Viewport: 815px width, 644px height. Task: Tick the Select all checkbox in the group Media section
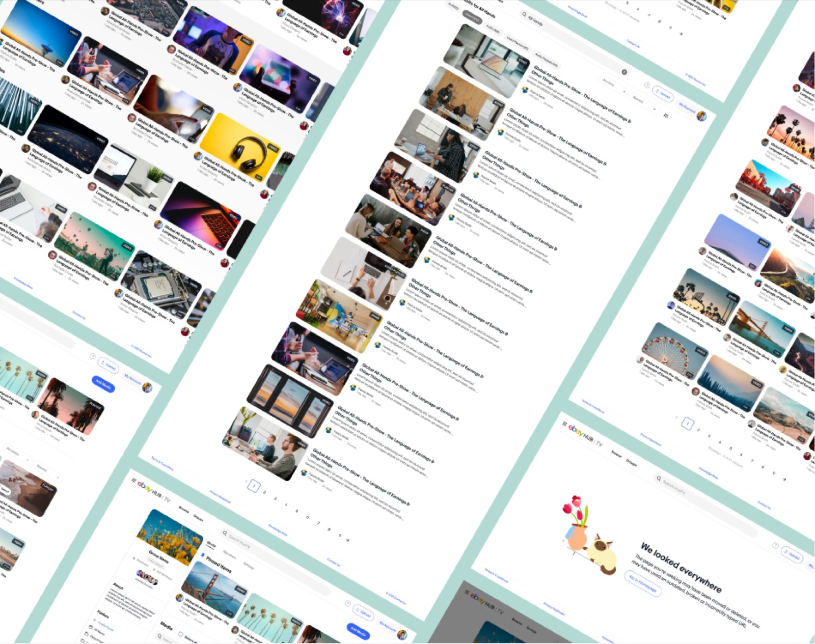point(180,634)
